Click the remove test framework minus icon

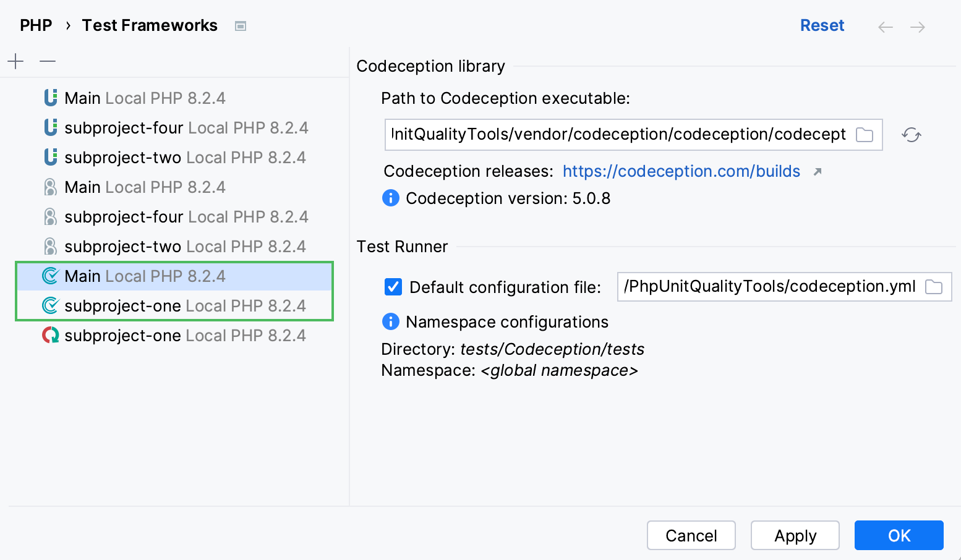click(47, 61)
